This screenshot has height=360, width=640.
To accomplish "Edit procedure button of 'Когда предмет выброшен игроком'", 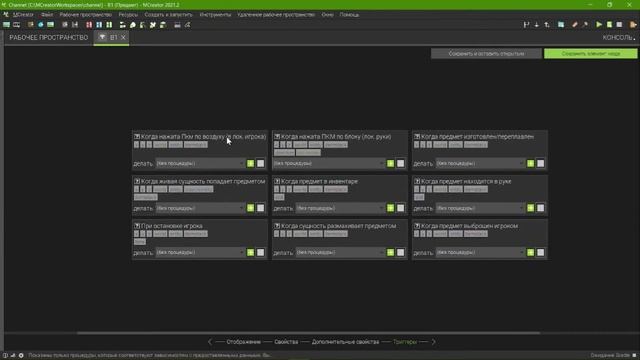I will click(x=540, y=253).
